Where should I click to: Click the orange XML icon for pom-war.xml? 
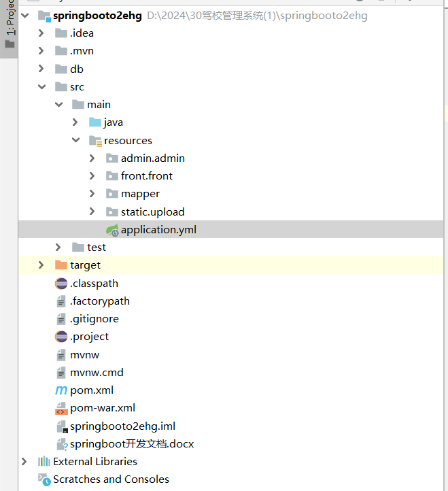coord(61,408)
